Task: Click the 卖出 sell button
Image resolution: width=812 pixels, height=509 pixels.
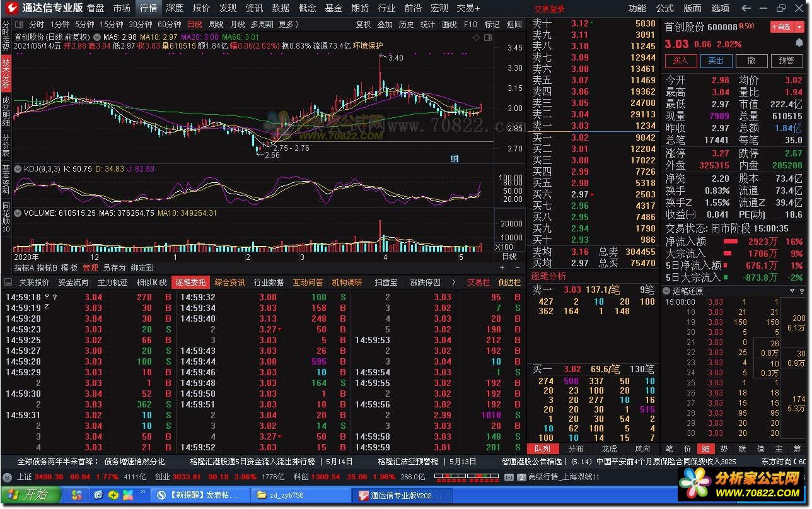Action: pos(716,61)
